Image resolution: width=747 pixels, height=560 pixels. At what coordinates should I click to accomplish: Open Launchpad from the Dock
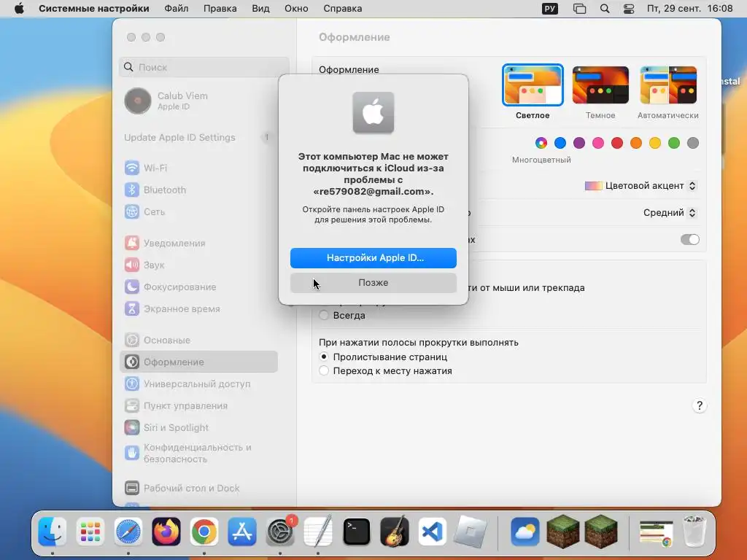pos(90,532)
